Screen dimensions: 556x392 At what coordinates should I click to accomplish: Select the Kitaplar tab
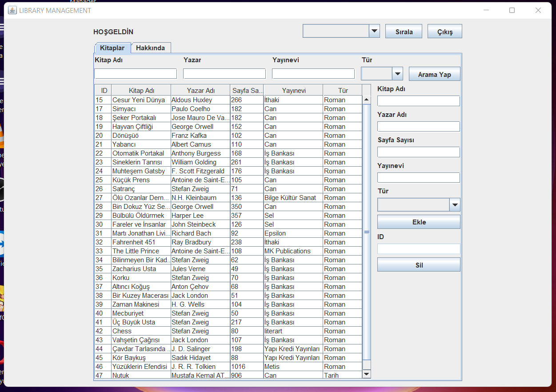[x=112, y=48]
